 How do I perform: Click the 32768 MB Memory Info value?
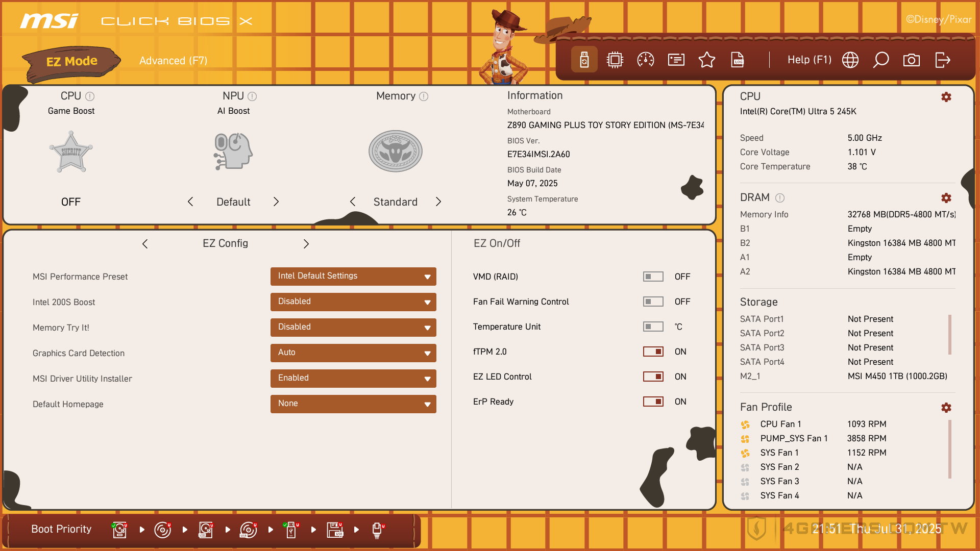901,215
